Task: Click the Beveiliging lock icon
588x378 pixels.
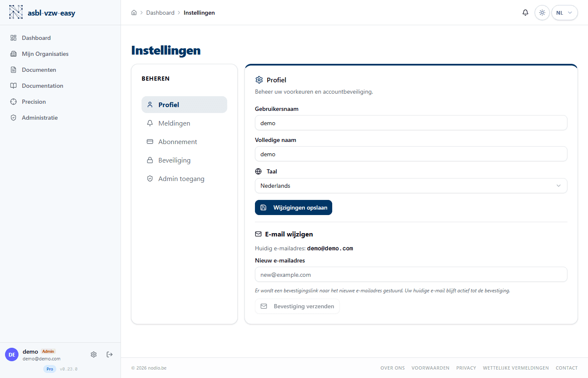Action: [x=150, y=160]
